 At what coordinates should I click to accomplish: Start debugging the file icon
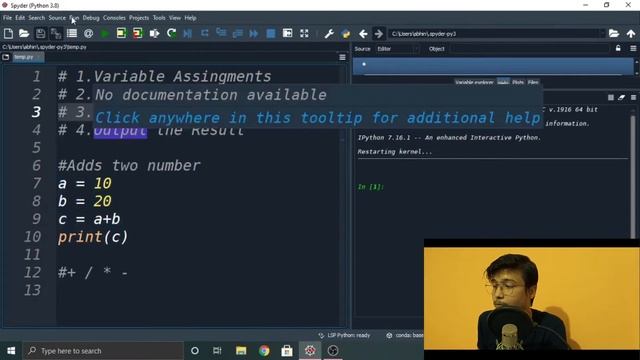(x=188, y=33)
